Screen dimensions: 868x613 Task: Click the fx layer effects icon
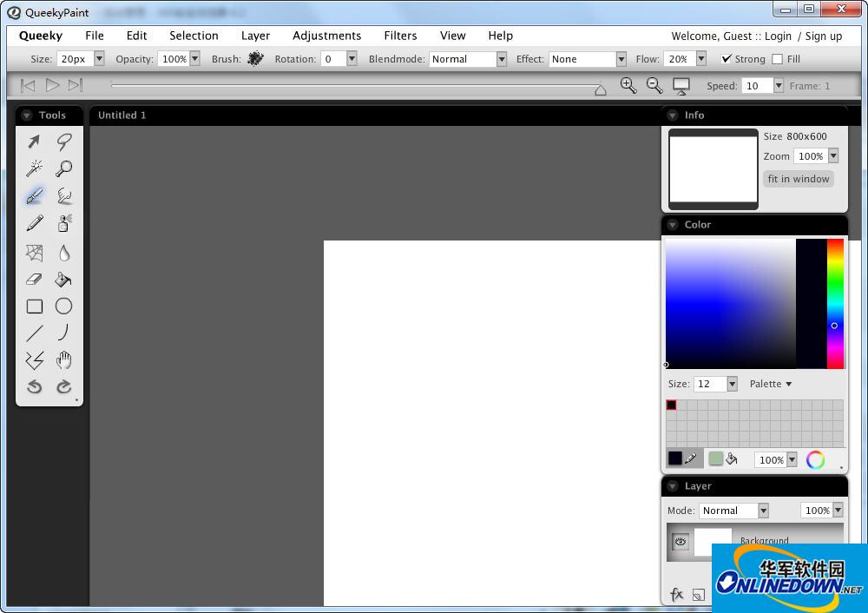tap(676, 595)
